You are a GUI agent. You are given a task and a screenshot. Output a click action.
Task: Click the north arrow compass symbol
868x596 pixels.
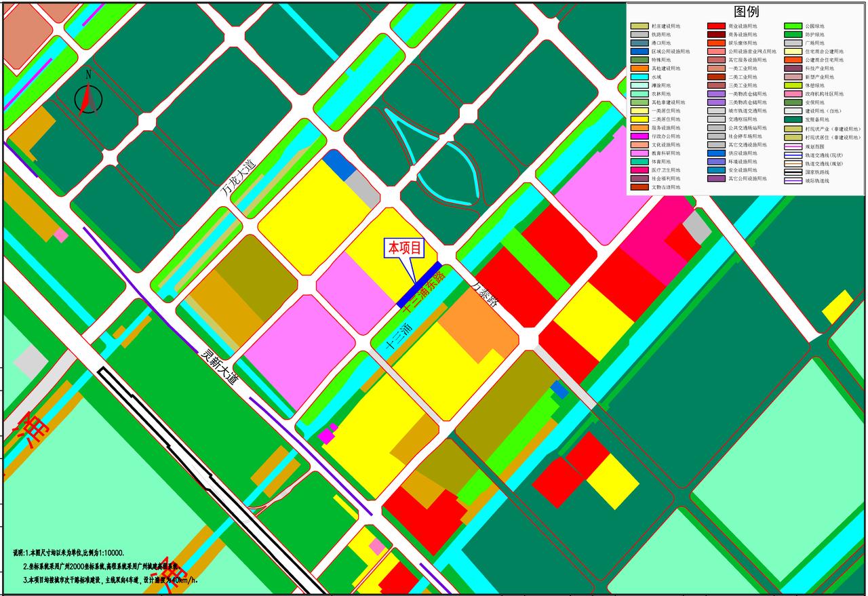coord(89,95)
